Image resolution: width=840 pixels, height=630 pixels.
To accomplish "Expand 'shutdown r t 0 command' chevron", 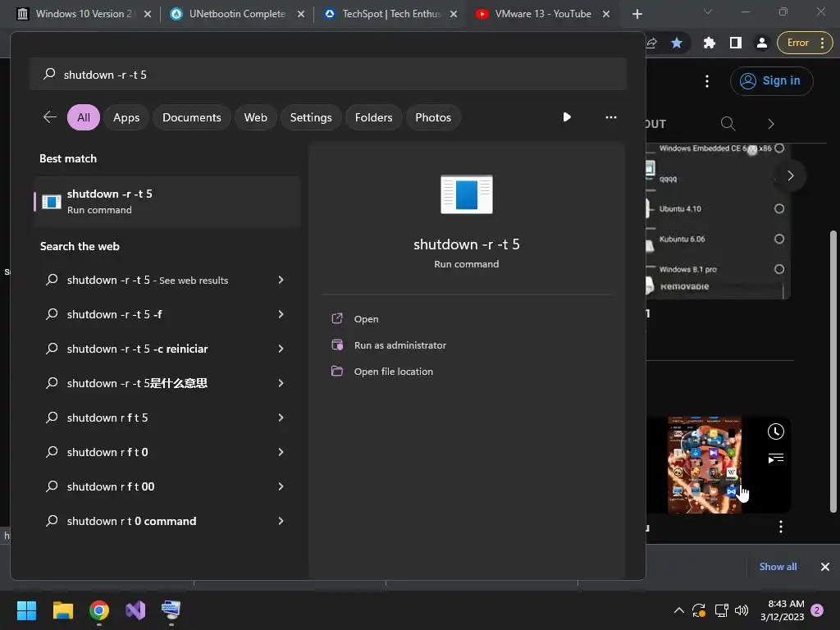I will (x=281, y=521).
